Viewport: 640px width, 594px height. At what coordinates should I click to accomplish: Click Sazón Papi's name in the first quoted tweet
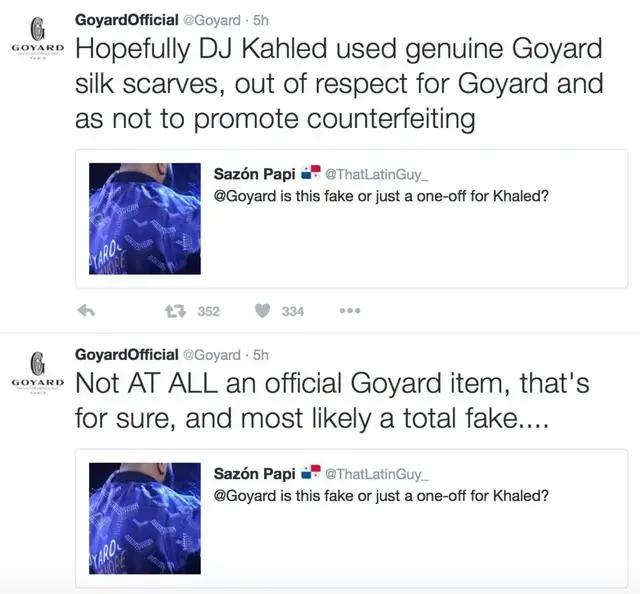click(x=254, y=173)
